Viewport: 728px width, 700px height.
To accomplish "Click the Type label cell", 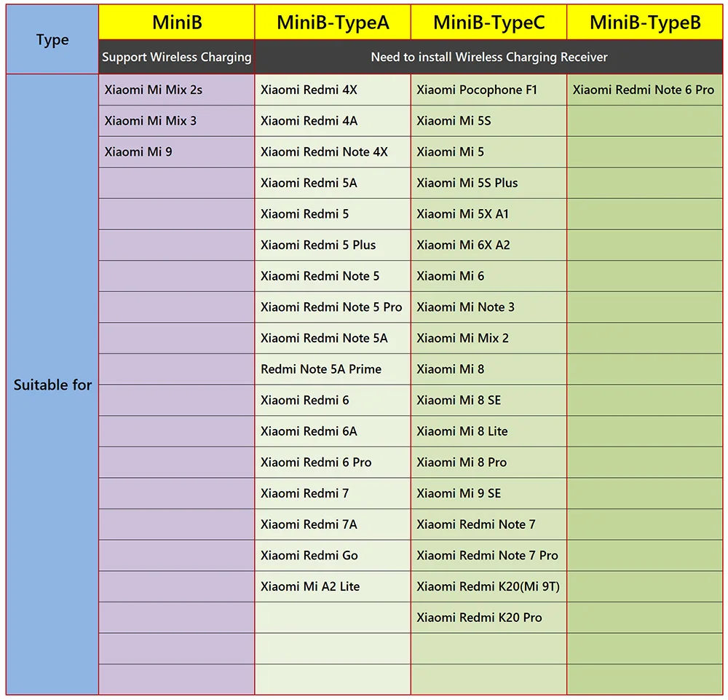I will coord(52,39).
